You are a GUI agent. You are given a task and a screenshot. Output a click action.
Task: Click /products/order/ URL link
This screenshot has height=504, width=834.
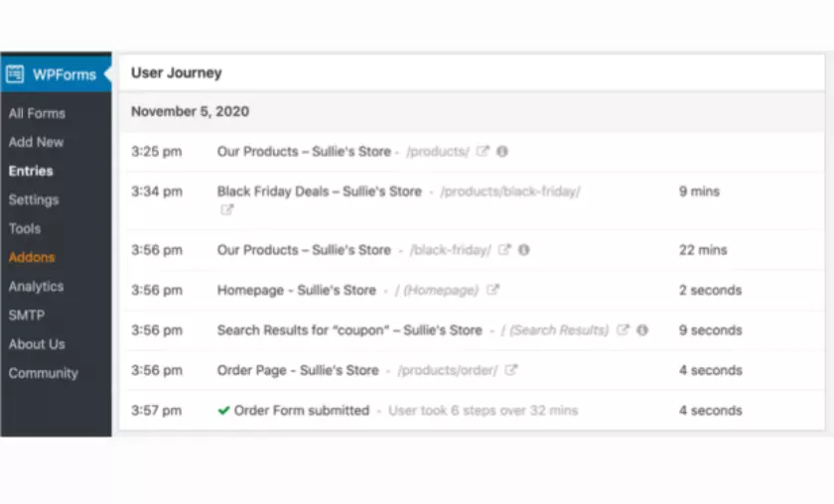(448, 370)
